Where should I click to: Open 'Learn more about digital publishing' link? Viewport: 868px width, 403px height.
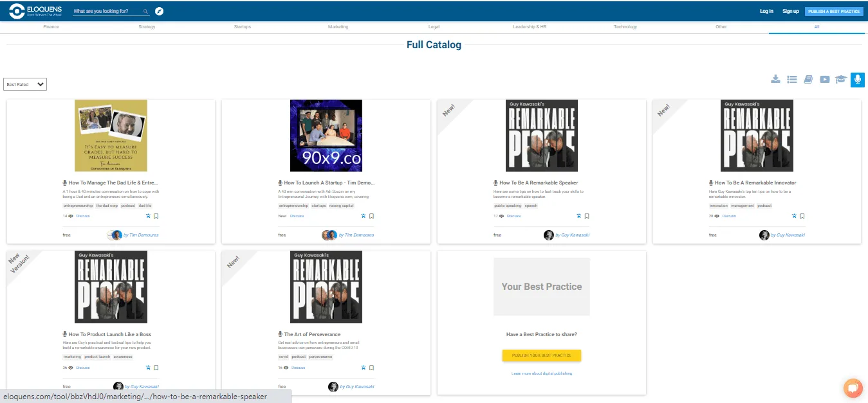pos(542,373)
